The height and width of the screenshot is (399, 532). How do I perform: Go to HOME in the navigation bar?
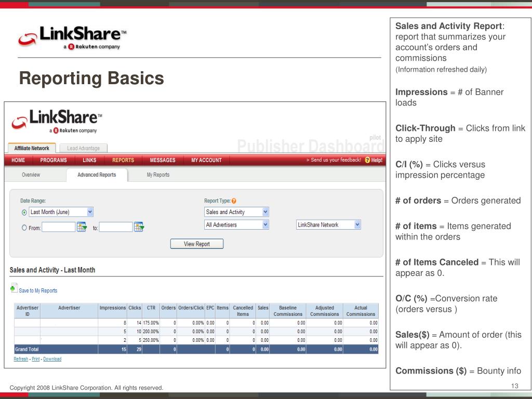[18, 160]
